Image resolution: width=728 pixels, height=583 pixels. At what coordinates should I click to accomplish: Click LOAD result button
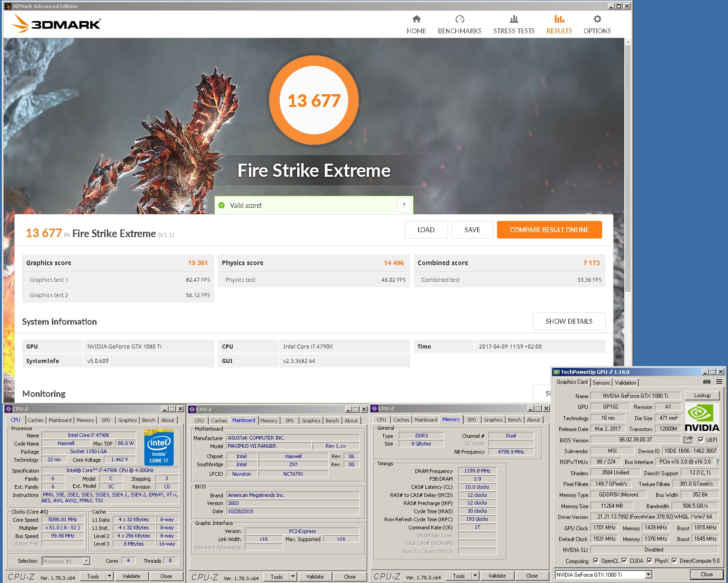pos(426,230)
